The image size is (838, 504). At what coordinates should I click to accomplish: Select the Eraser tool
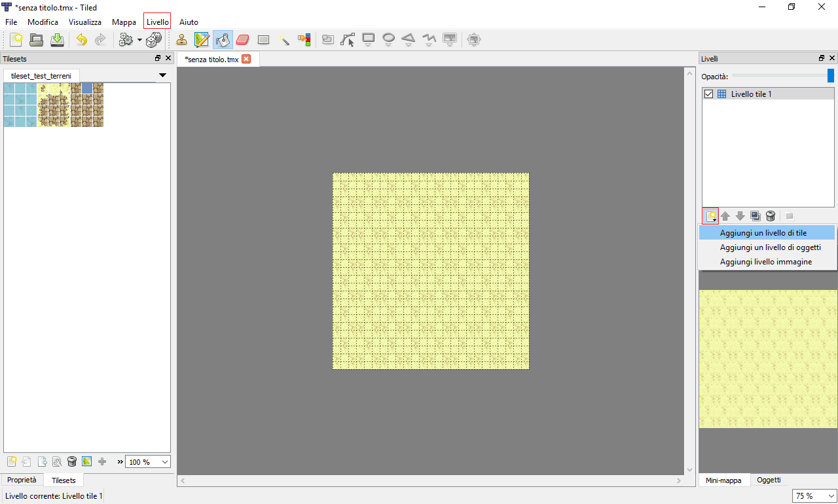[x=243, y=40]
